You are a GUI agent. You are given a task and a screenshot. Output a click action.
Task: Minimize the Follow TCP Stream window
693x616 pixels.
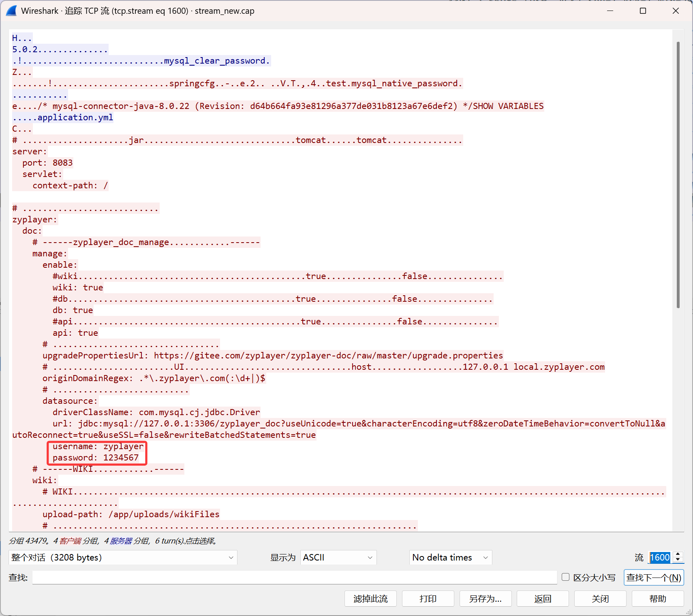(610, 11)
